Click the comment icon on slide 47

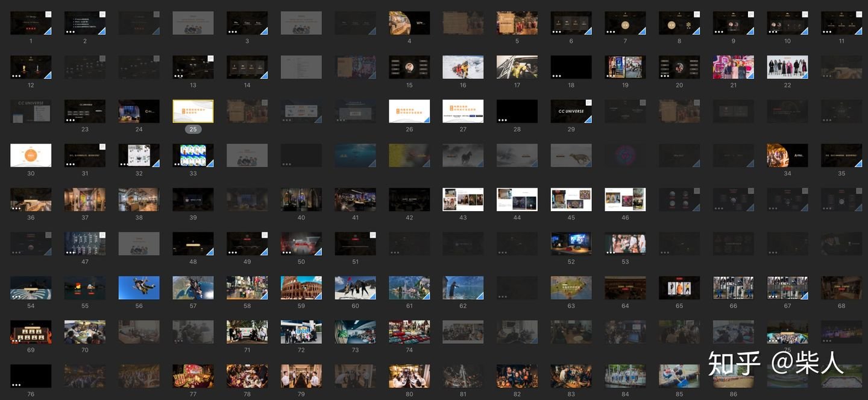(102, 235)
